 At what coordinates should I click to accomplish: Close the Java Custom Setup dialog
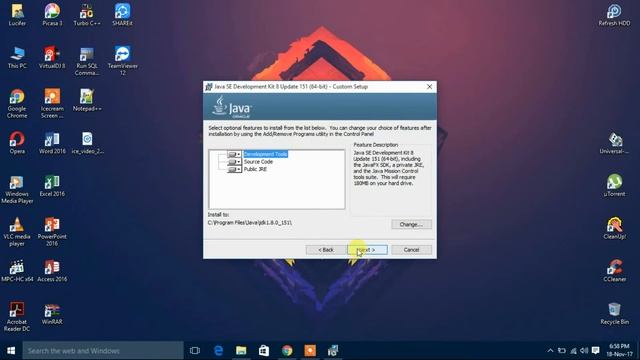click(x=429, y=87)
